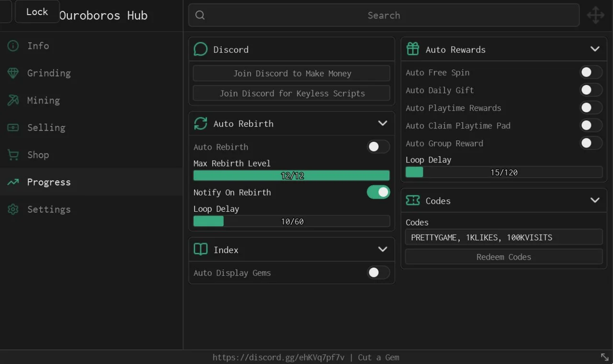Collapse the Auto Rebirth section chevron
This screenshot has height=364, width=613.
(383, 124)
